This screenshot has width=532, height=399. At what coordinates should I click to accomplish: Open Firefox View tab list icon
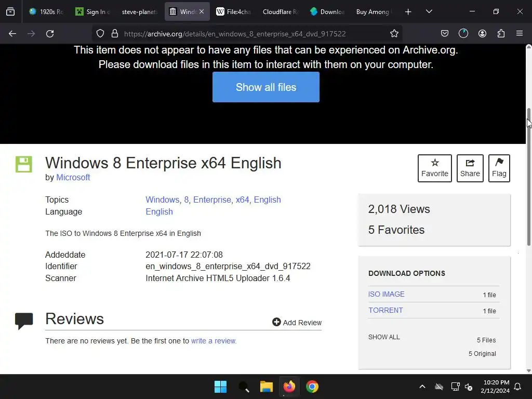[x=10, y=11]
